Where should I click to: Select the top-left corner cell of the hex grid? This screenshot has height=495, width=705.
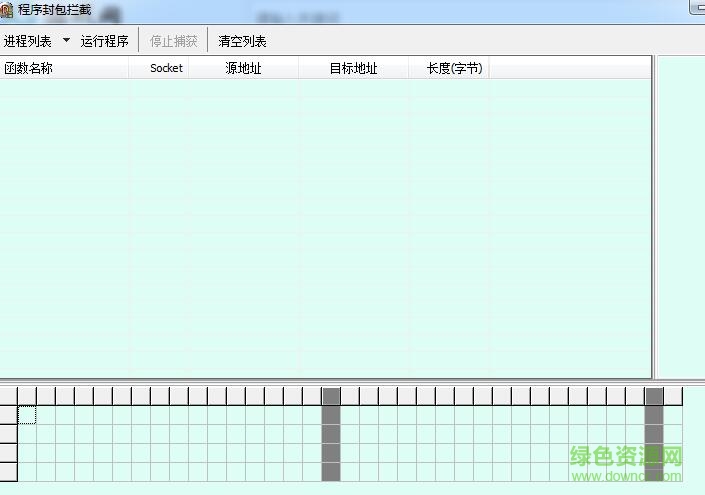(9, 396)
